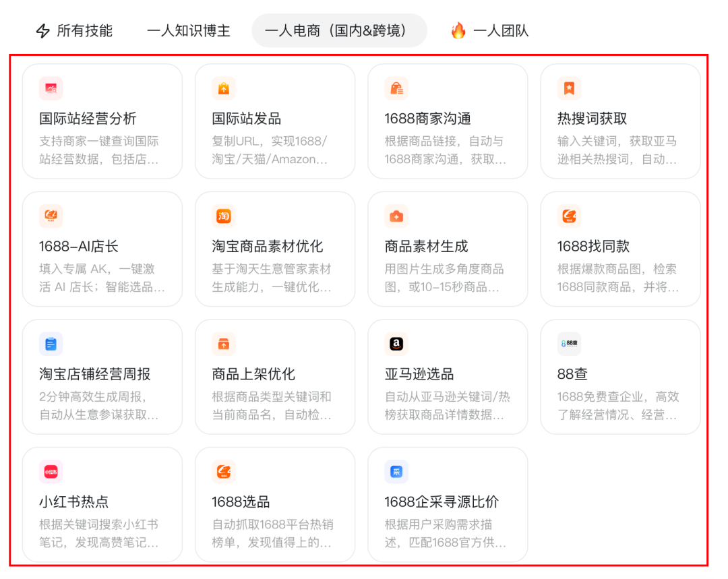This screenshot has height=579, width=728.
Task: Select the lightning icon beside 所有技能
Action: point(42,30)
